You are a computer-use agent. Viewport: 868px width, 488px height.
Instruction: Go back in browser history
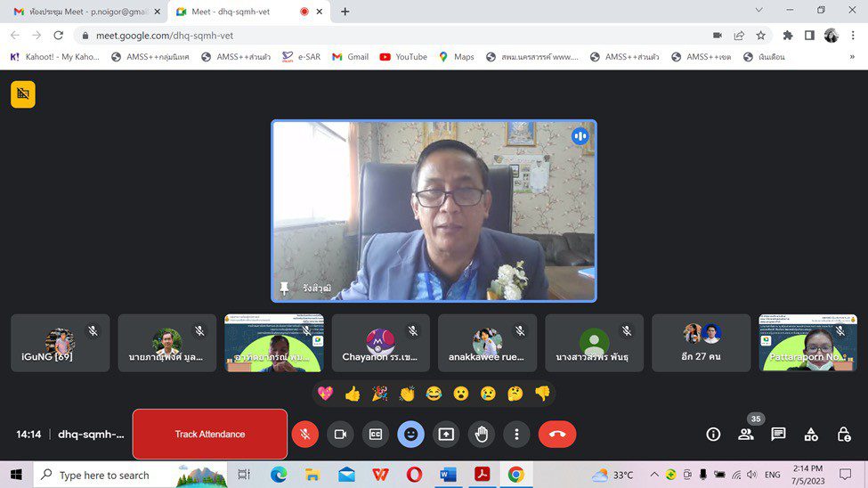click(15, 36)
